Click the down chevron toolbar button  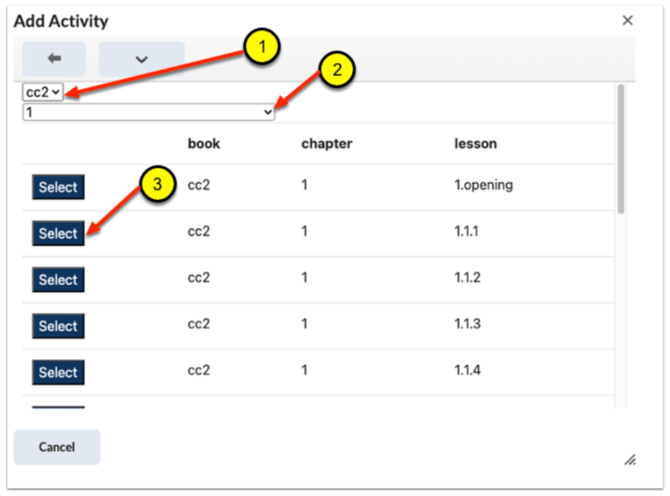[x=141, y=59]
